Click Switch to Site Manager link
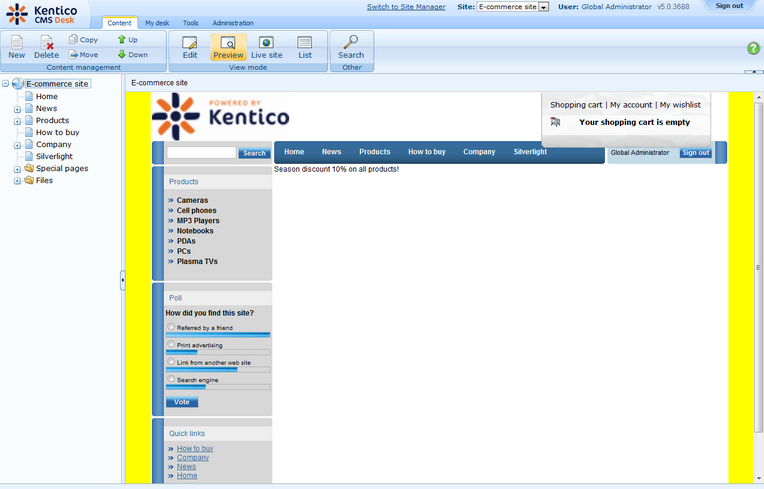 [x=406, y=7]
